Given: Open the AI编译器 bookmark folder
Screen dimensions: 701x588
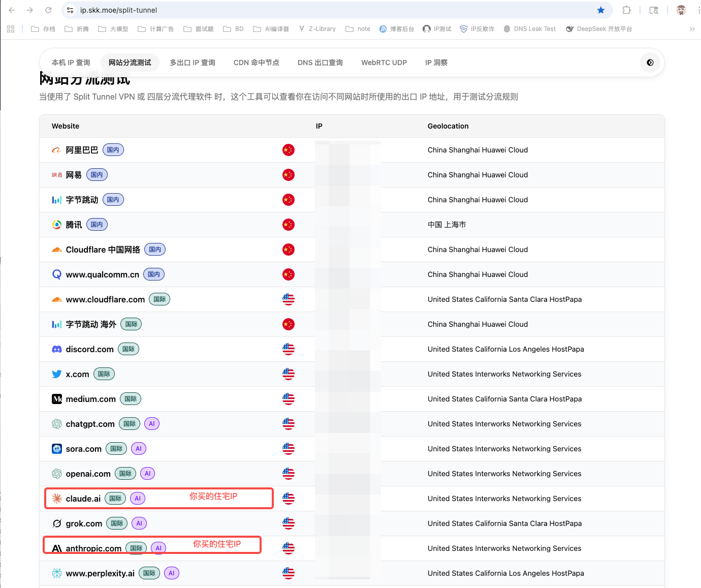Looking at the screenshot, I should tap(271, 29).
